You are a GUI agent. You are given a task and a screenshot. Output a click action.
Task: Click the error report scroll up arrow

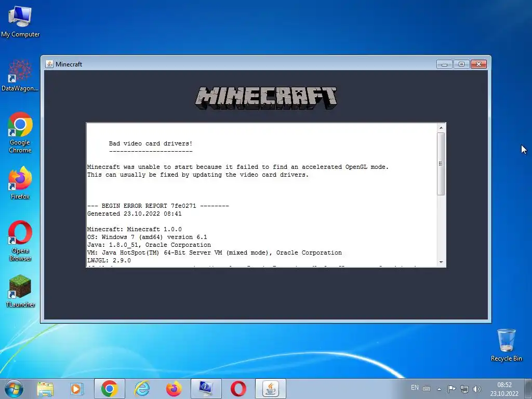pyautogui.click(x=441, y=128)
